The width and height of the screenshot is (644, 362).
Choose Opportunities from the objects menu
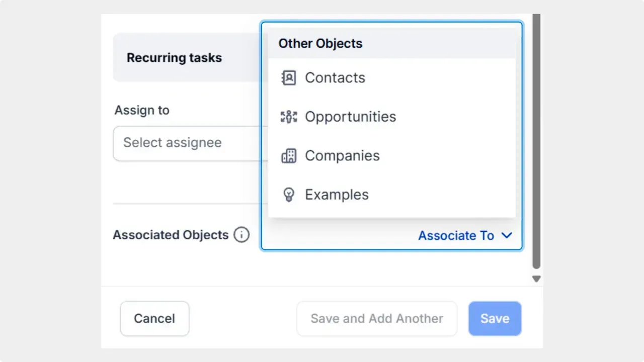(350, 116)
